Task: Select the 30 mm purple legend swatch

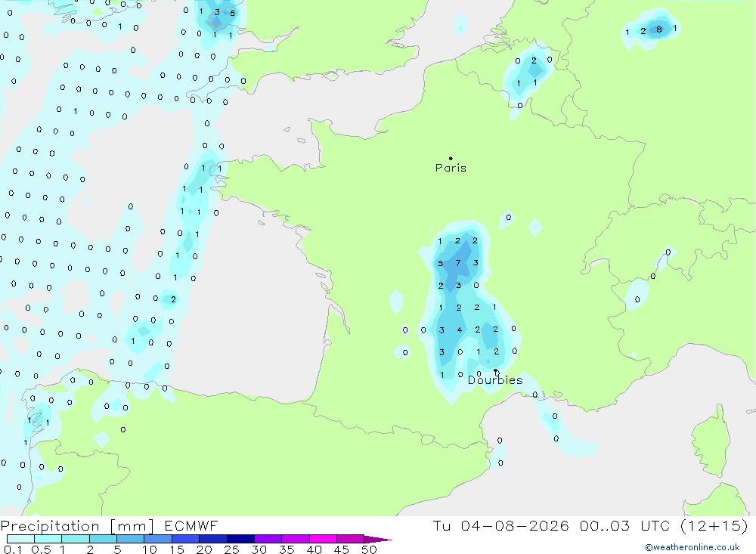Action: coord(268,539)
